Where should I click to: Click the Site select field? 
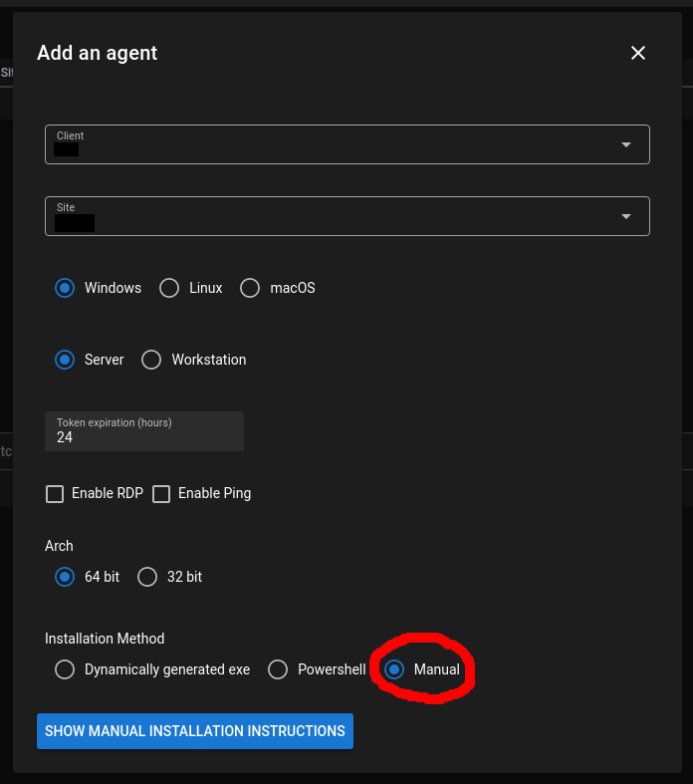(x=347, y=216)
